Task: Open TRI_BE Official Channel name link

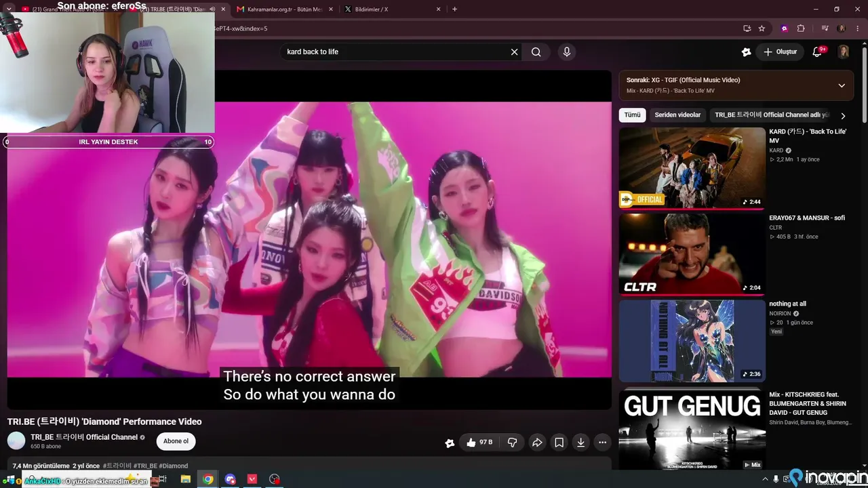Action: [x=84, y=437]
